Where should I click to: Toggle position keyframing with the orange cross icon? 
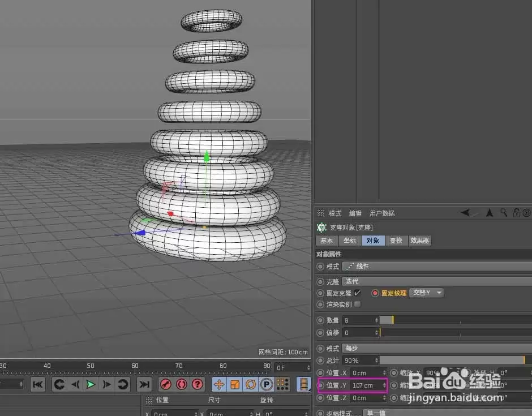pyautogui.click(x=219, y=384)
